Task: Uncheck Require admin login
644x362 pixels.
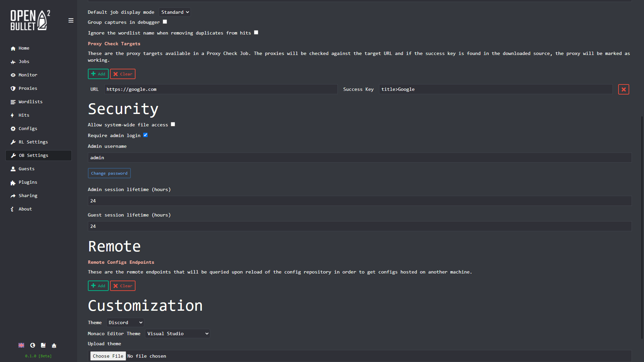Action: 145,135
